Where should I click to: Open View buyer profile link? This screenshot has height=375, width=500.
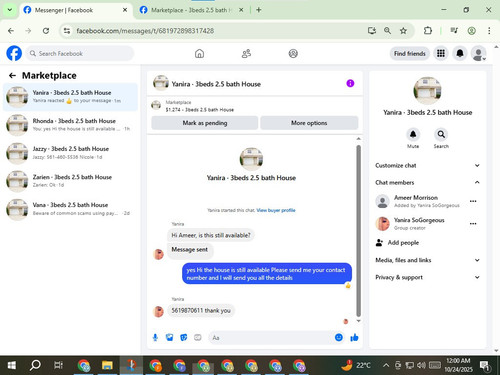(x=276, y=210)
